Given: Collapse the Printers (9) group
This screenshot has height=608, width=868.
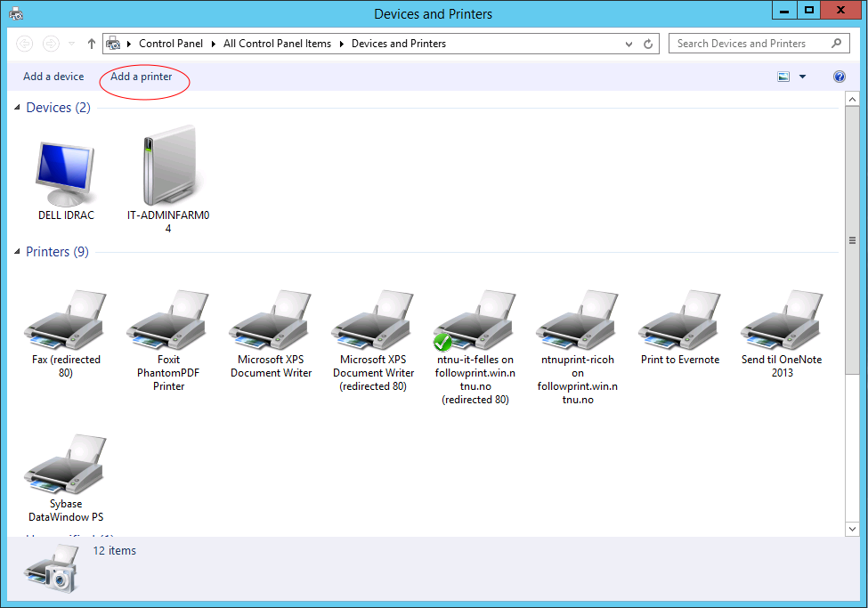Looking at the screenshot, I should (17, 252).
